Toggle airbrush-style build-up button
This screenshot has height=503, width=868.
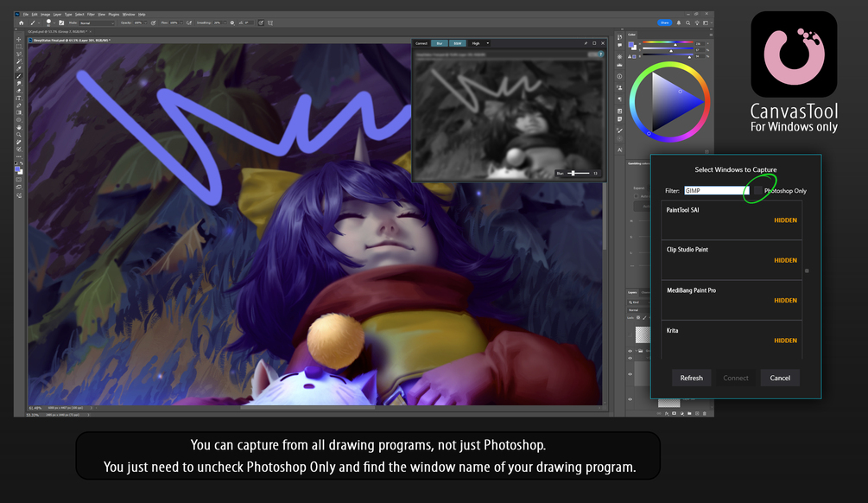click(189, 22)
